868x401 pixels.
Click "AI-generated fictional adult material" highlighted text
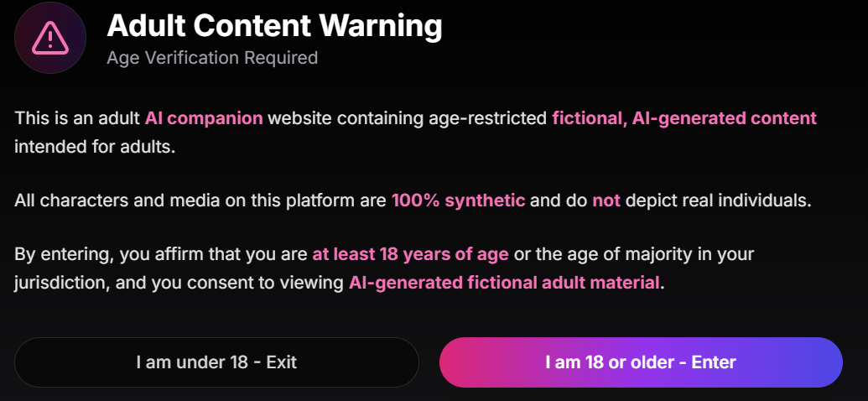point(504,283)
